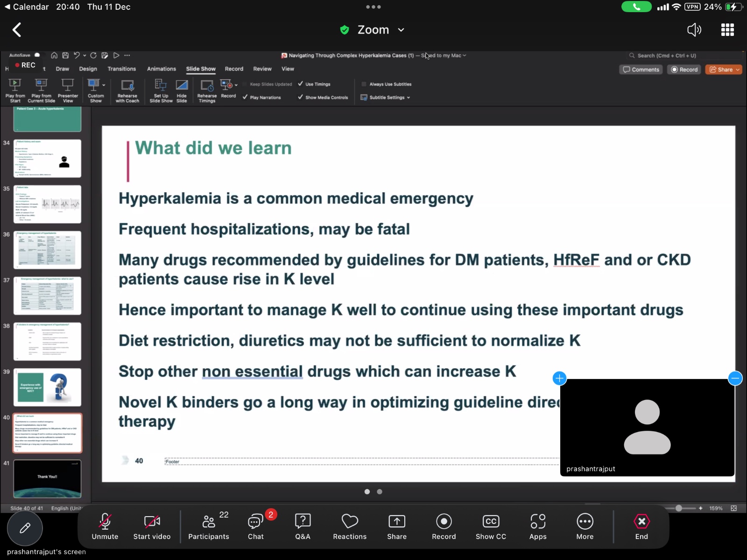747x560 pixels.
Task: Open the More options menu
Action: [x=585, y=526]
